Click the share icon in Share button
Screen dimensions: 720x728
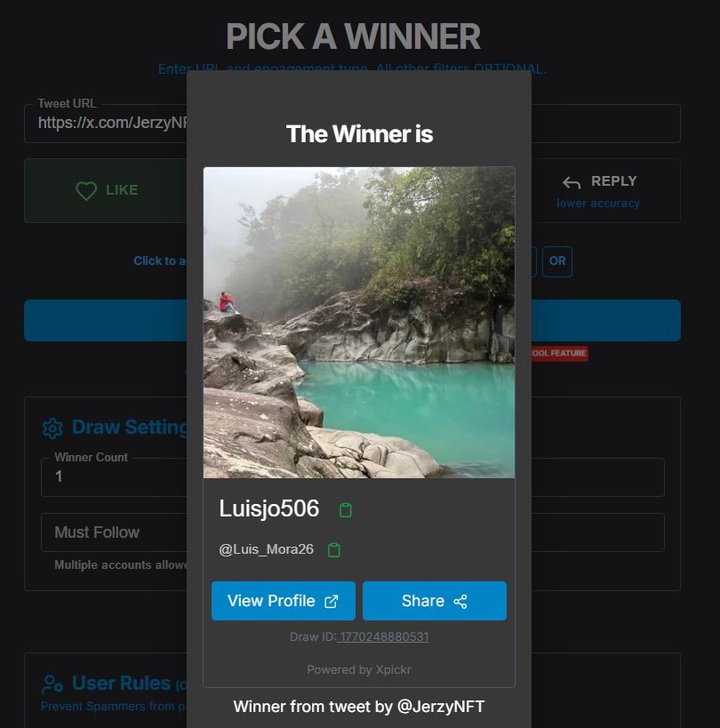[460, 601]
